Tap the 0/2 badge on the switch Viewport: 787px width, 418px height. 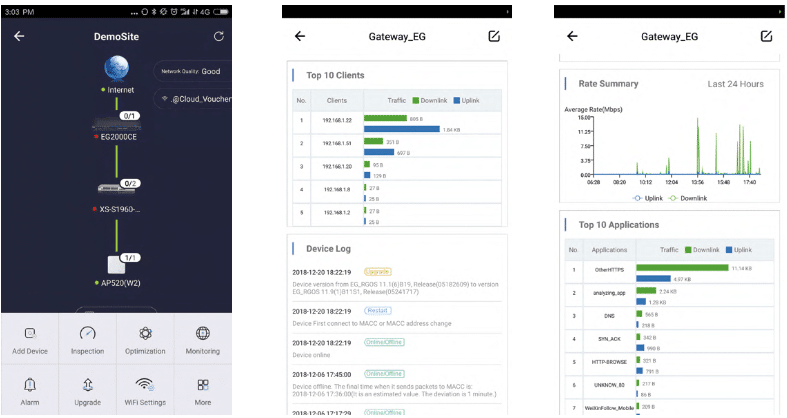[130, 184]
